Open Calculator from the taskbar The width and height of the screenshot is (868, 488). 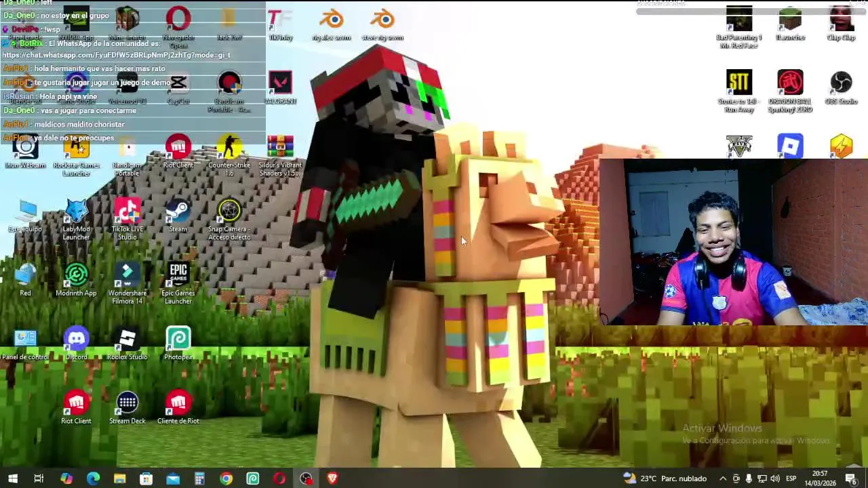199,479
